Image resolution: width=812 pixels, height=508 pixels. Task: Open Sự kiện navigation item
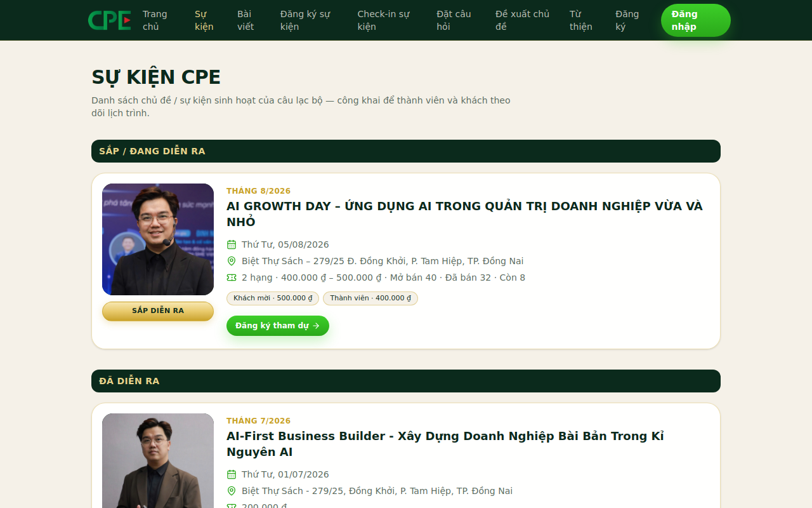click(204, 20)
